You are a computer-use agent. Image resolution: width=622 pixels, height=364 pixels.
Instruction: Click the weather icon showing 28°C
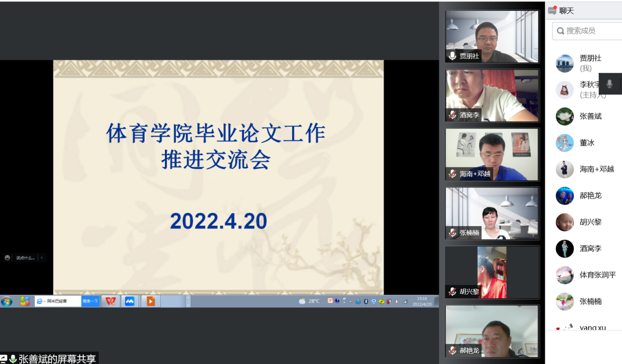[x=302, y=301]
